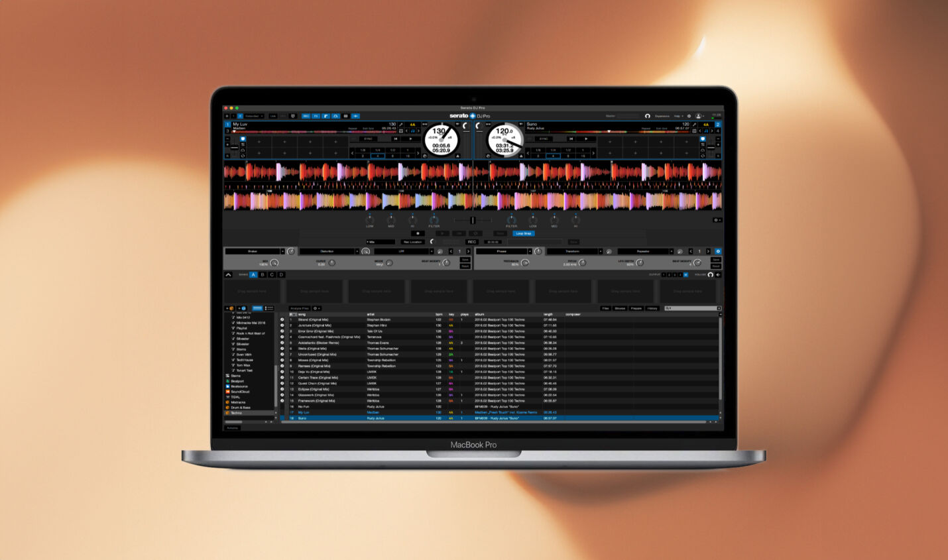Toggle the Loop Snap button

coord(523,233)
